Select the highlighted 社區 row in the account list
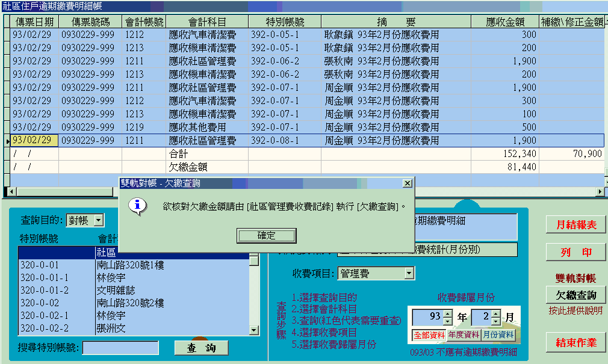The width and height of the screenshot is (608, 364). click(x=134, y=253)
